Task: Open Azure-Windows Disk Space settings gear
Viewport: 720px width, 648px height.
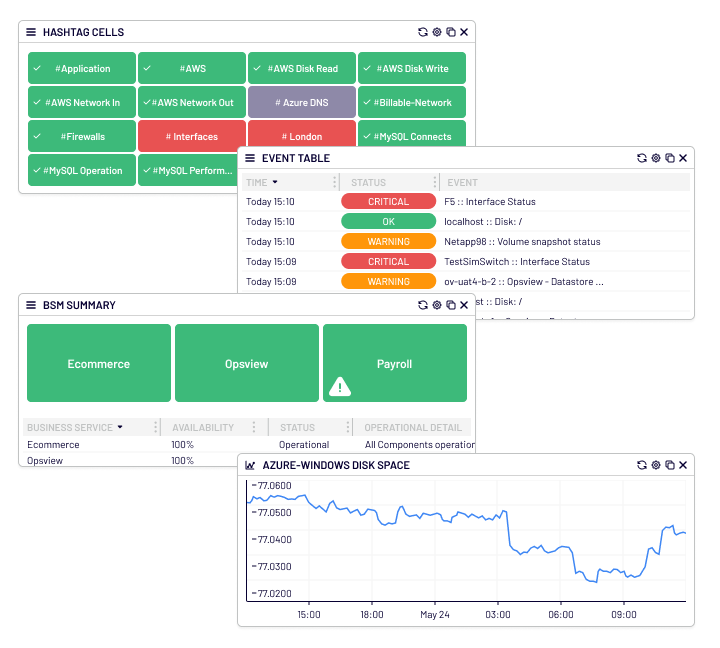Action: [656, 465]
